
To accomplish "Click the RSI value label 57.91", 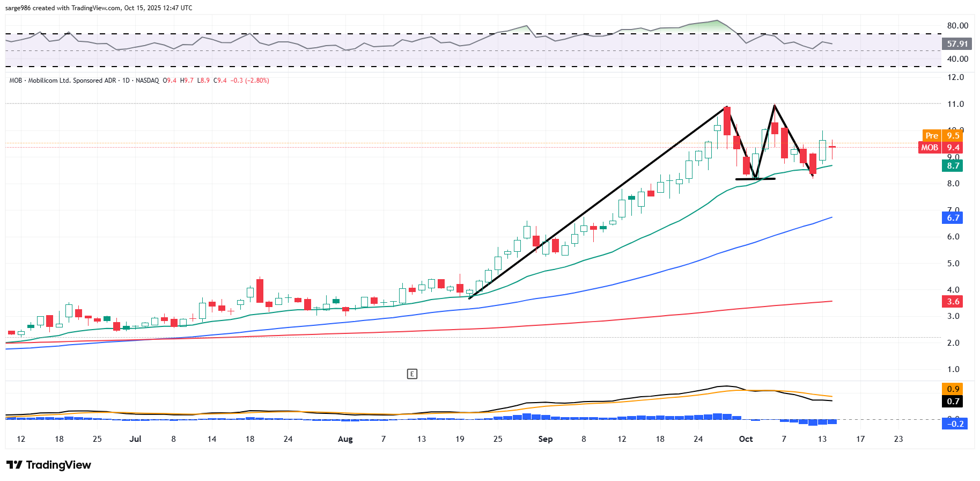I will coord(957,44).
